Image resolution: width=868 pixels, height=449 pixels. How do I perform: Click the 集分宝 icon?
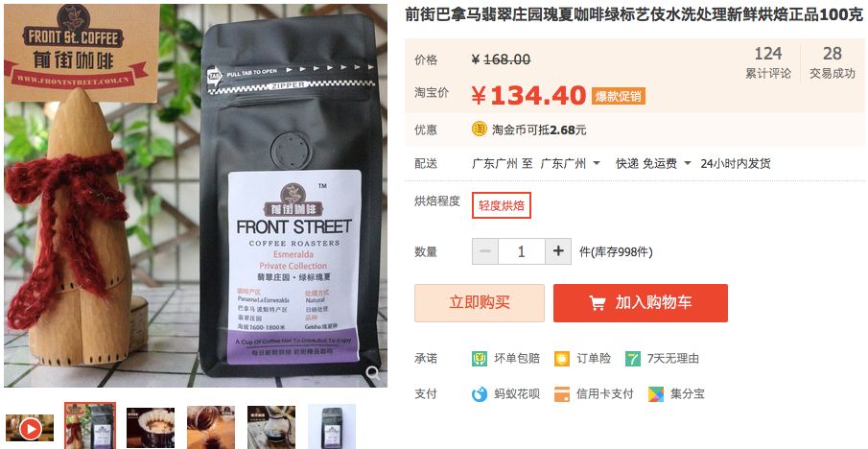656,393
